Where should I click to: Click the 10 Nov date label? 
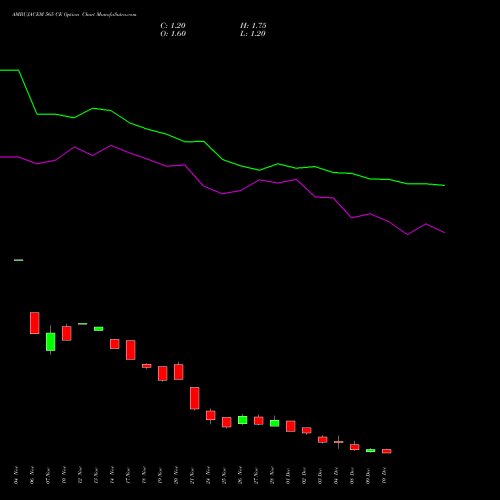coord(64,475)
